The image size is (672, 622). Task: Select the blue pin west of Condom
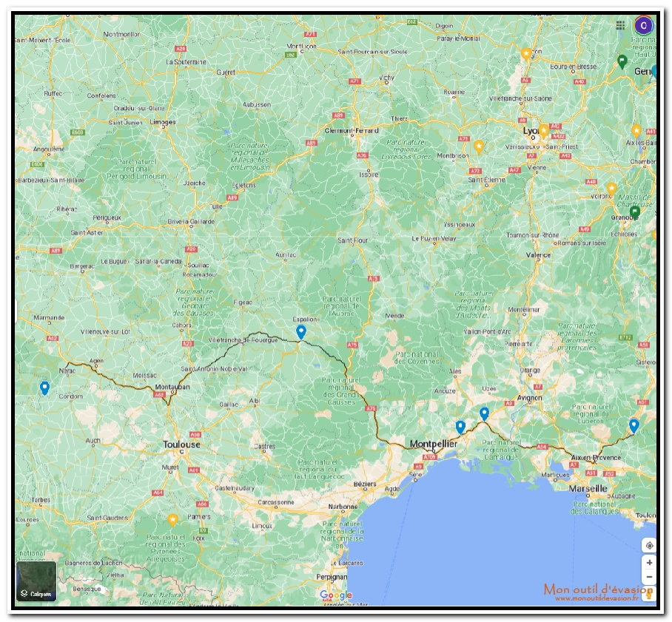(x=44, y=388)
